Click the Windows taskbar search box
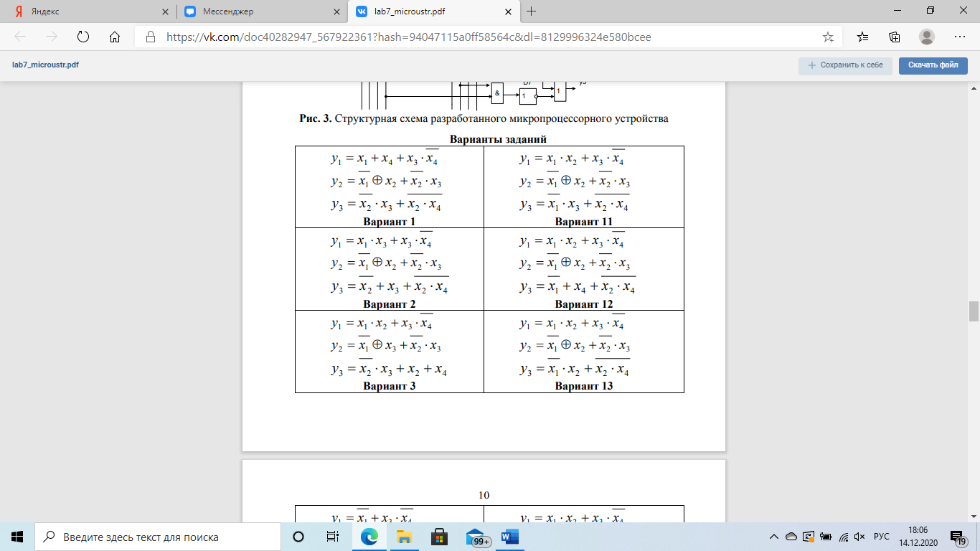Image resolution: width=980 pixels, height=551 pixels. (x=158, y=537)
